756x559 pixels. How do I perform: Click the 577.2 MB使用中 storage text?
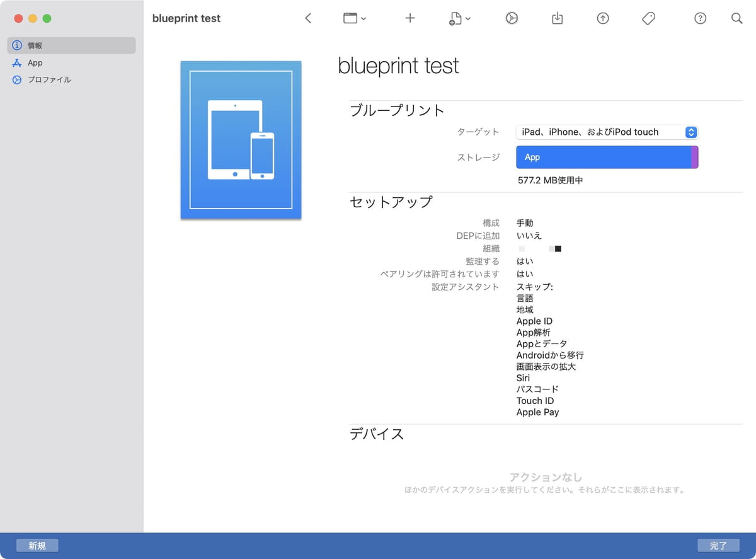pos(550,180)
